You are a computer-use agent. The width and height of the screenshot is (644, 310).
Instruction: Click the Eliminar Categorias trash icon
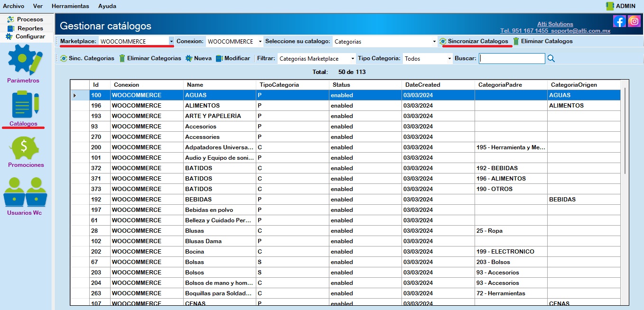(x=122, y=58)
